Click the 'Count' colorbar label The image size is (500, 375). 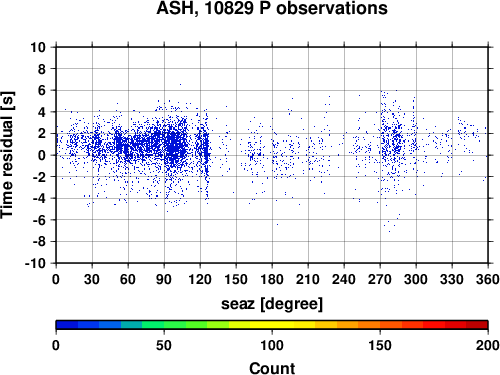pos(272,368)
